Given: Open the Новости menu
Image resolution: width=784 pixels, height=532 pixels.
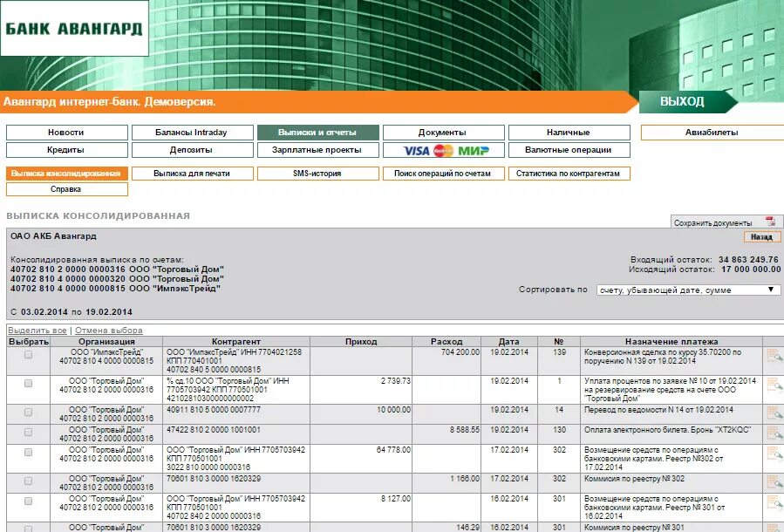Looking at the screenshot, I should tap(67, 133).
